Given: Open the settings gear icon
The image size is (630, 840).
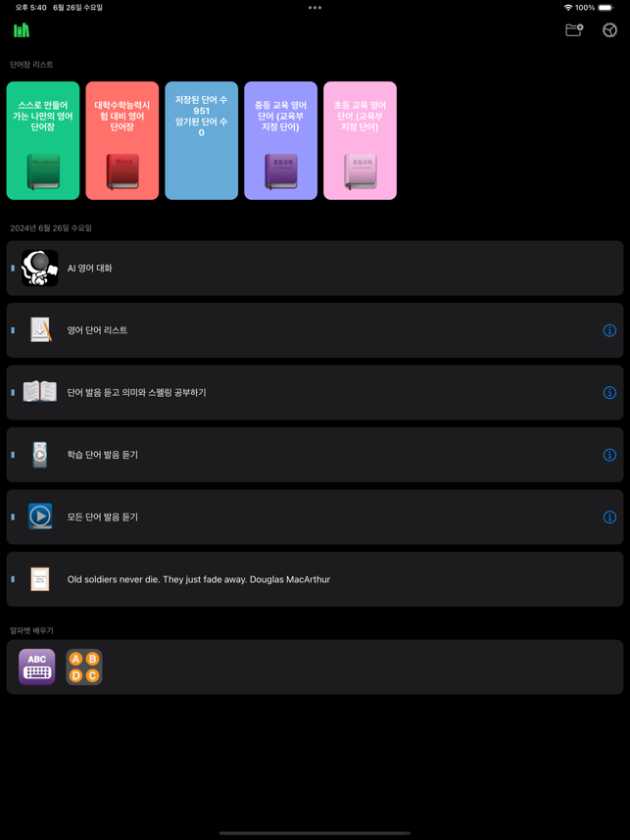Looking at the screenshot, I should (x=609, y=30).
